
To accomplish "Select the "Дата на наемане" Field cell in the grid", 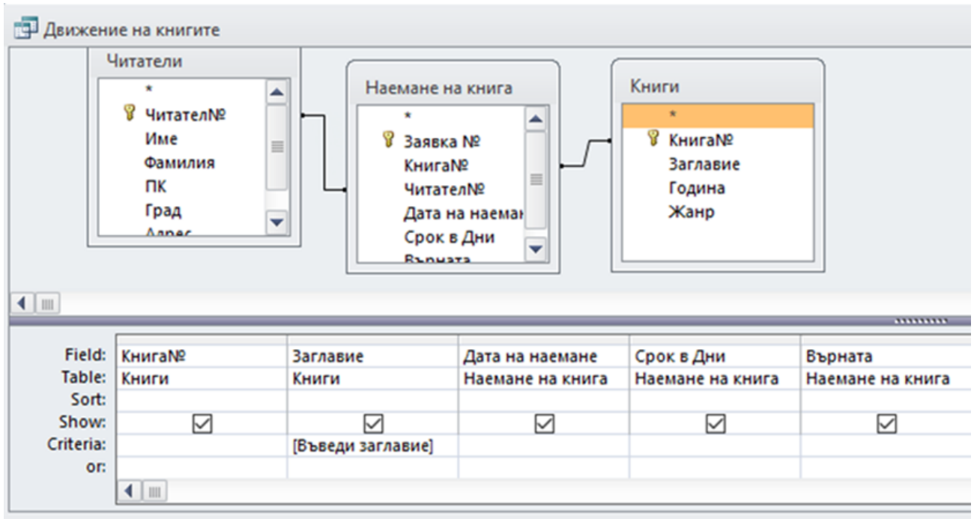I will point(544,356).
